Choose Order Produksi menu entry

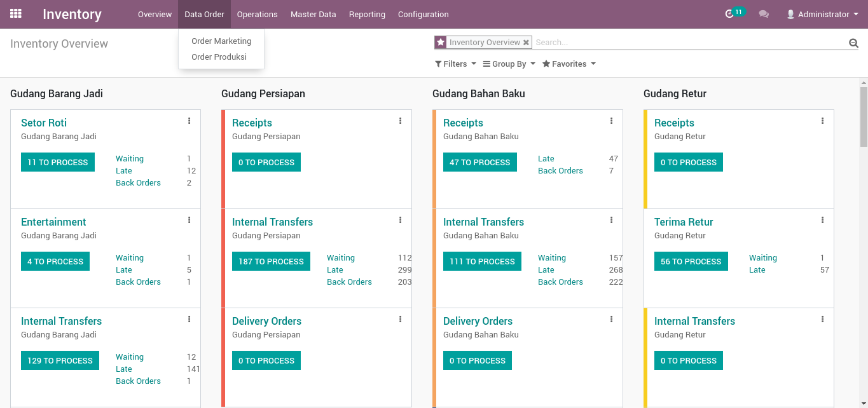219,57
